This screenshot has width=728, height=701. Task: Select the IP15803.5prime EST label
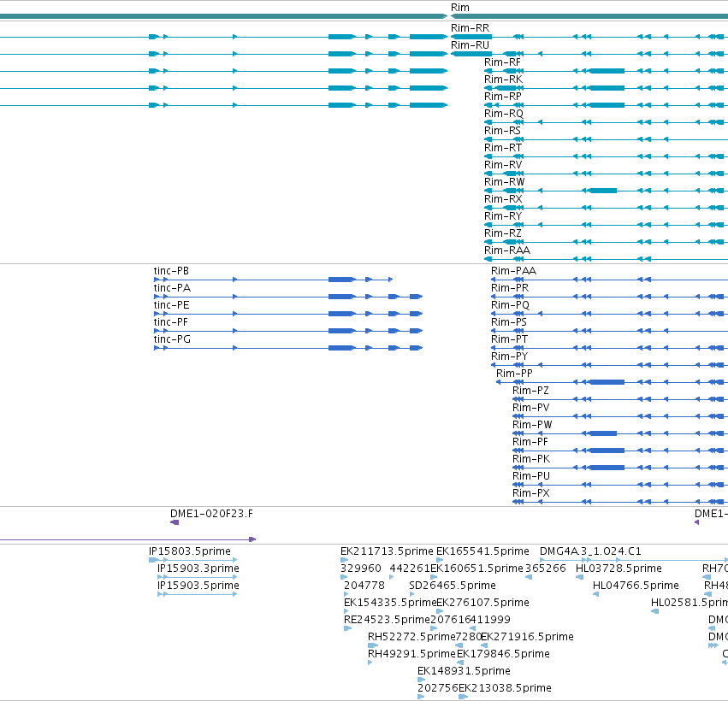pos(189,551)
